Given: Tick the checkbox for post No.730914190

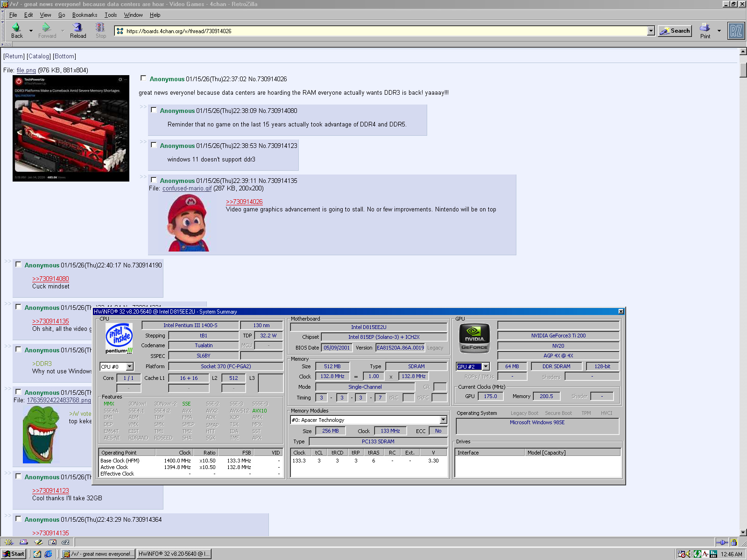Looking at the screenshot, I should pyautogui.click(x=18, y=265).
